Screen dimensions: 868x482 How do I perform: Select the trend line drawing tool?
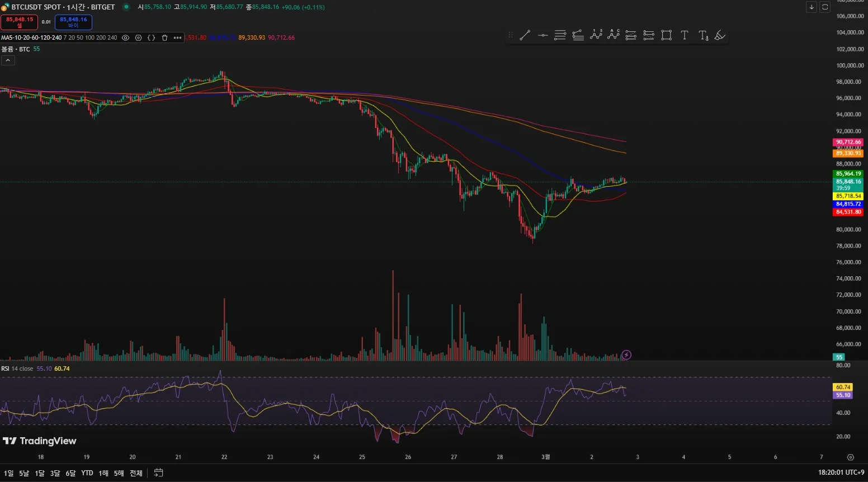pyautogui.click(x=525, y=35)
